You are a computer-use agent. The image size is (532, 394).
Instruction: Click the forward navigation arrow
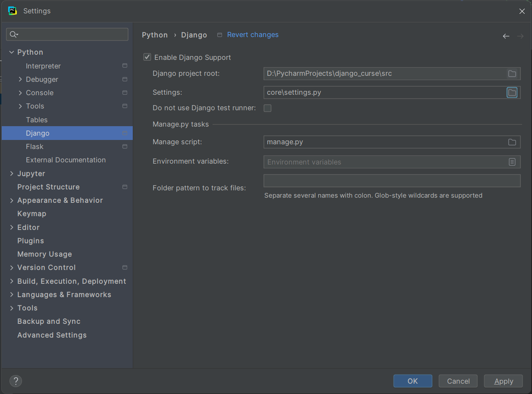[x=520, y=36]
